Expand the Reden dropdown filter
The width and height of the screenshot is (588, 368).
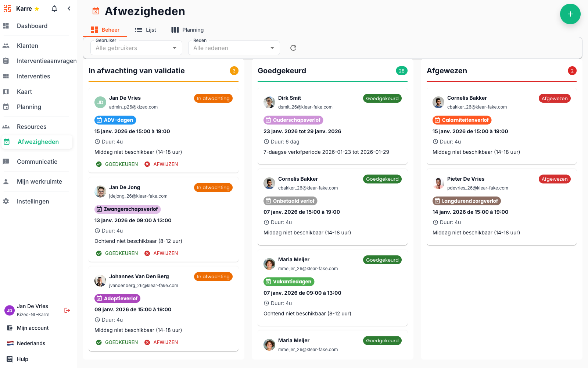point(234,48)
